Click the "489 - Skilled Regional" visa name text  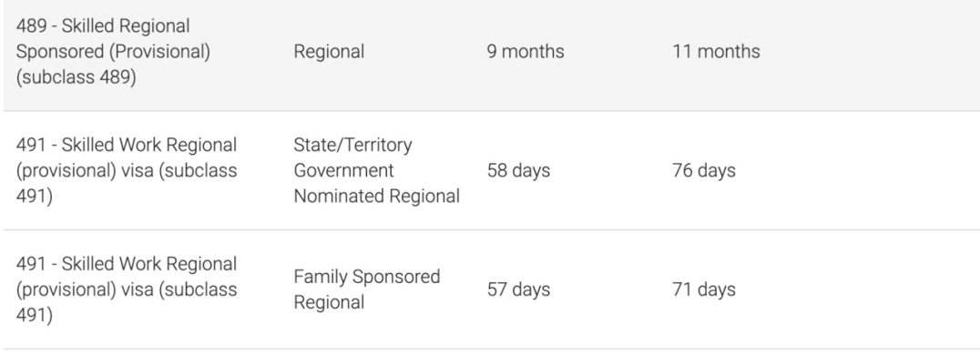[103, 26]
